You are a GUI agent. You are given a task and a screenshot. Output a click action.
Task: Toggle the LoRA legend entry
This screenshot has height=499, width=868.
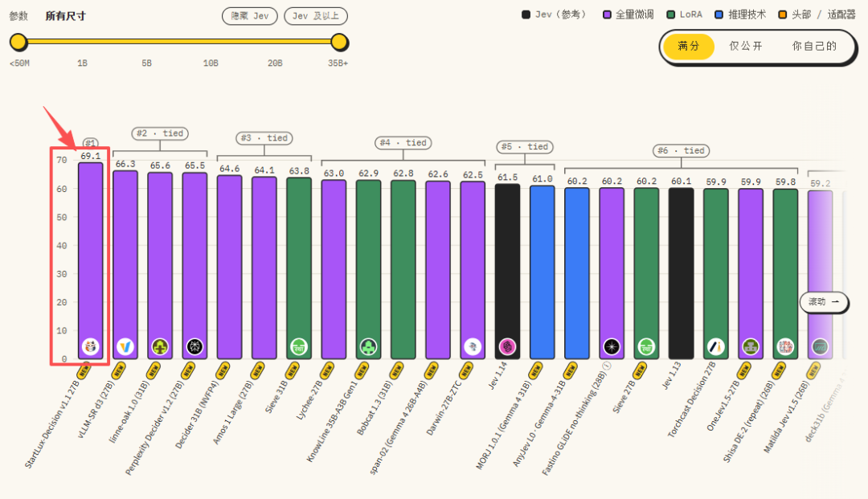[685, 14]
